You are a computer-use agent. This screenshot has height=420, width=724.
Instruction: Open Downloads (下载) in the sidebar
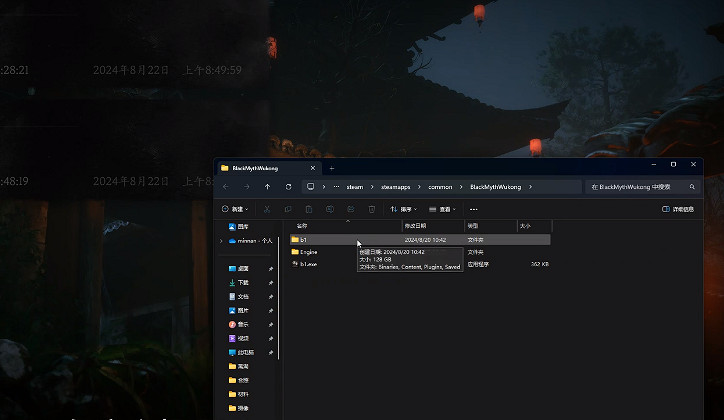(243, 283)
